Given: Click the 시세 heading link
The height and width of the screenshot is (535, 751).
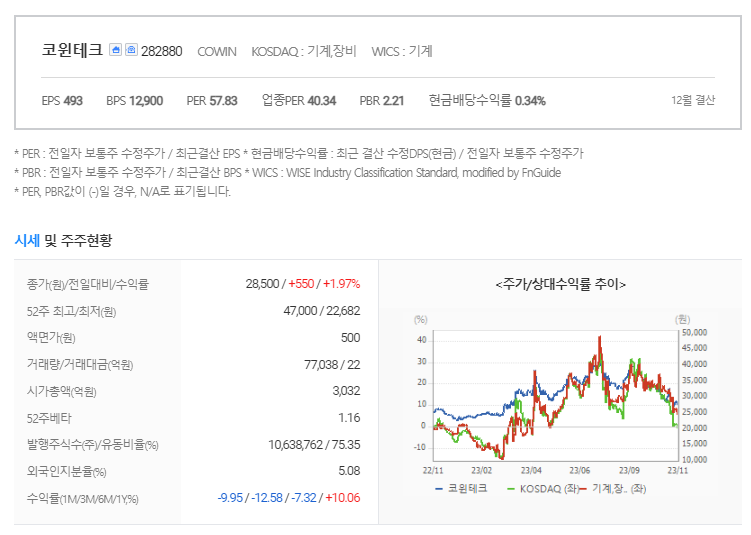Looking at the screenshot, I should pyautogui.click(x=27, y=240).
